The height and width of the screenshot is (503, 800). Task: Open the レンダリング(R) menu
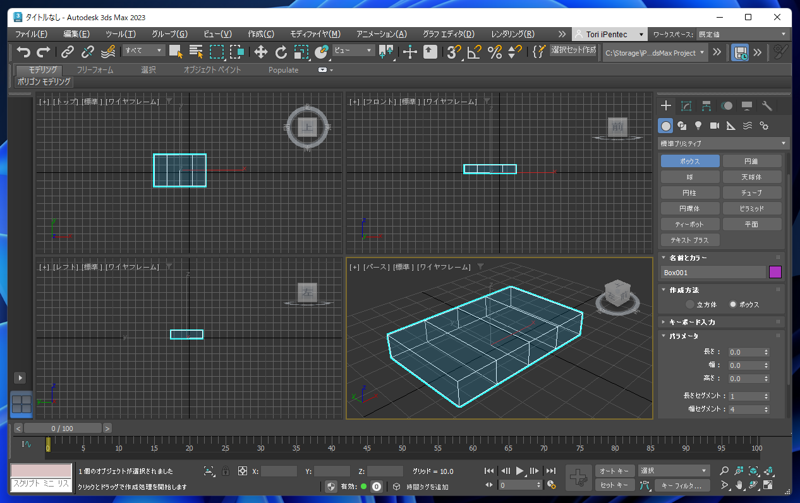[x=512, y=33]
